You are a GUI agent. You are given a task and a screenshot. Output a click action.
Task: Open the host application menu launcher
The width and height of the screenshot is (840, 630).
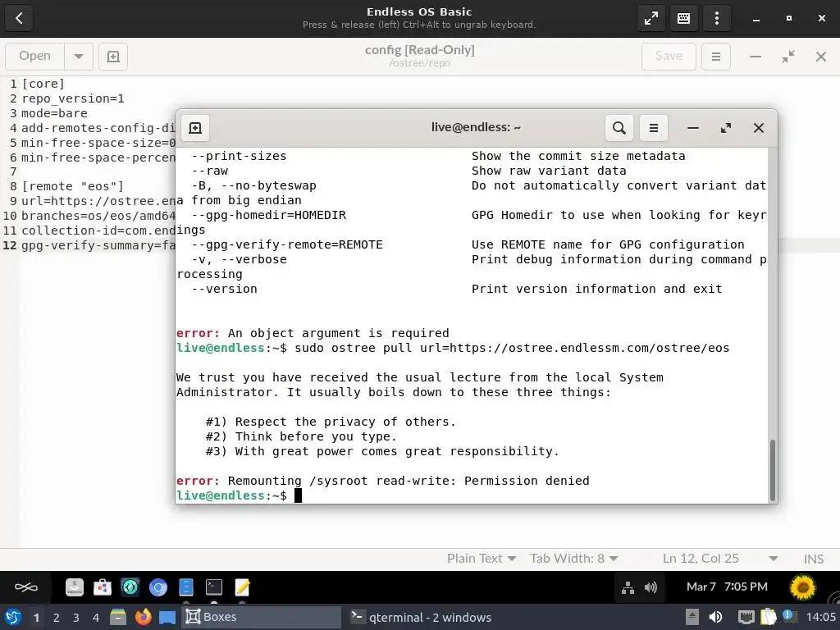[13, 617]
